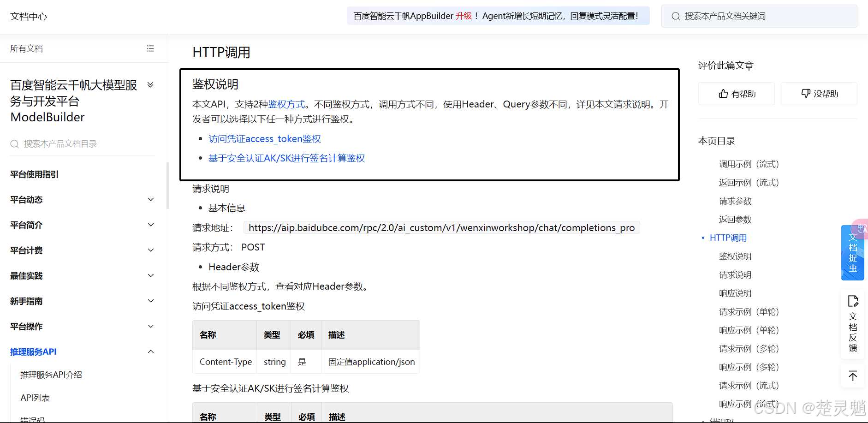Open the ModelBuilder product title dropdown

(150, 85)
